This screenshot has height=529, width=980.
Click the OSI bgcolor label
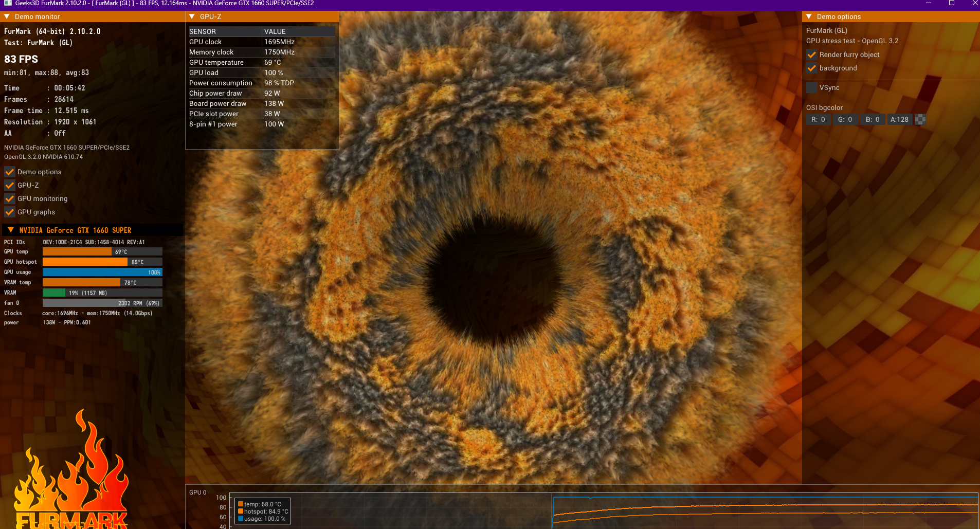pos(825,107)
